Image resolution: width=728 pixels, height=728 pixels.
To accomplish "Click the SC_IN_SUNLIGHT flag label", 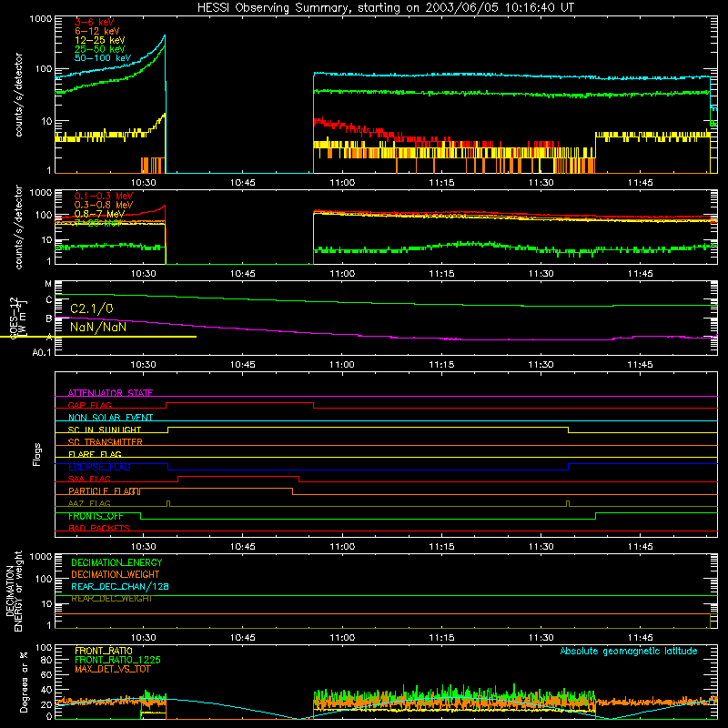I will coord(105,430).
